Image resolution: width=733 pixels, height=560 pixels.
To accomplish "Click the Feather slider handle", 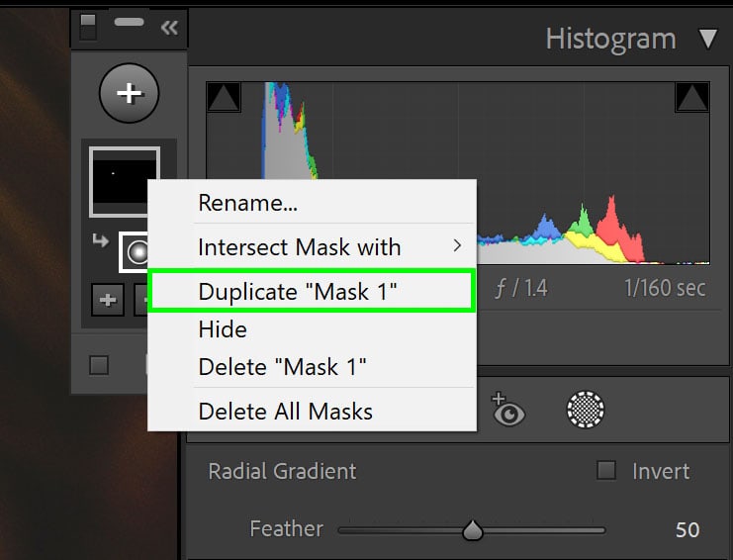I will tap(473, 530).
